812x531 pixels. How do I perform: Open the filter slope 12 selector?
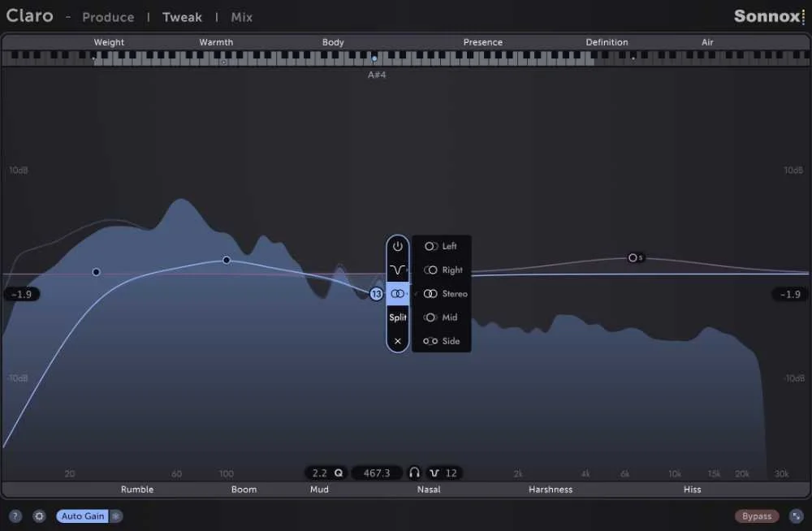[x=444, y=473]
